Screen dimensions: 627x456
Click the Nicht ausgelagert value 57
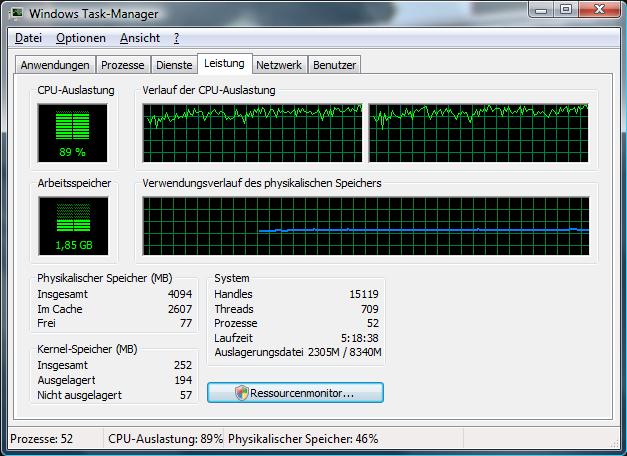[x=186, y=395]
